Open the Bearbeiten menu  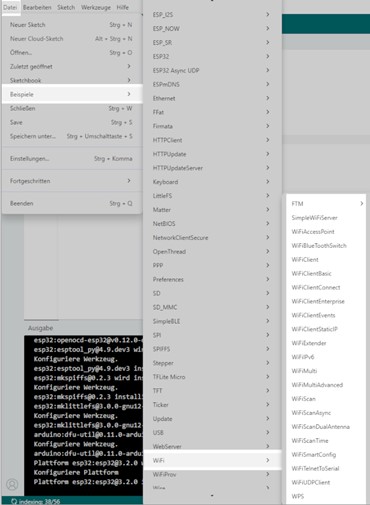point(37,7)
